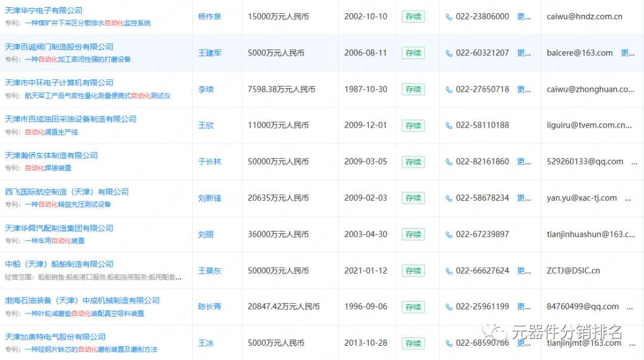Viewport: 644px width, 360px height.
Task: Expand the ellipsis after yan.yu@xac-tj.com
Action: click(627, 200)
